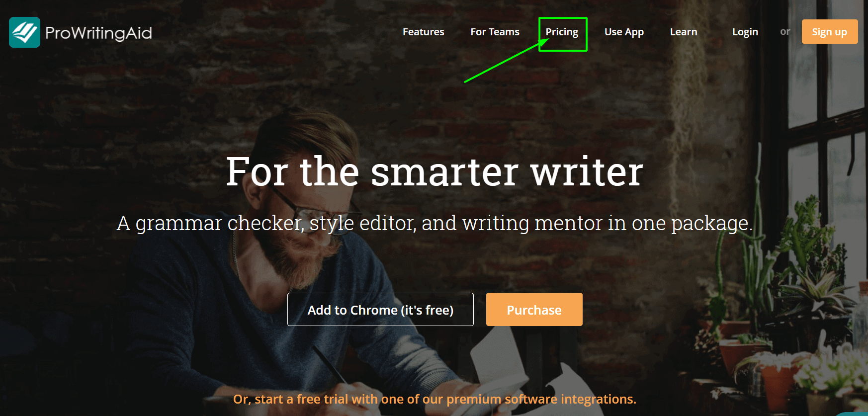Select the ProWritingAid wordmark text
868x416 pixels.
(x=97, y=32)
